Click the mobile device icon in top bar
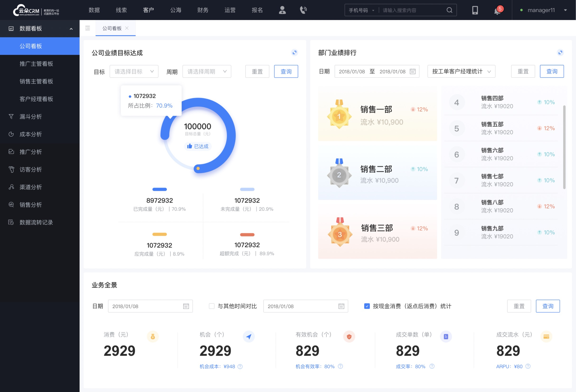 click(475, 10)
